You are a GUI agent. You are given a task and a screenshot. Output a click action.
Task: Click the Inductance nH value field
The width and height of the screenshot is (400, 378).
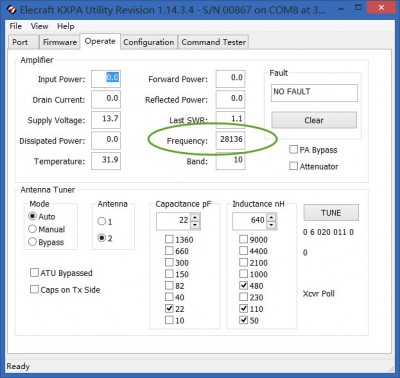coord(249,221)
